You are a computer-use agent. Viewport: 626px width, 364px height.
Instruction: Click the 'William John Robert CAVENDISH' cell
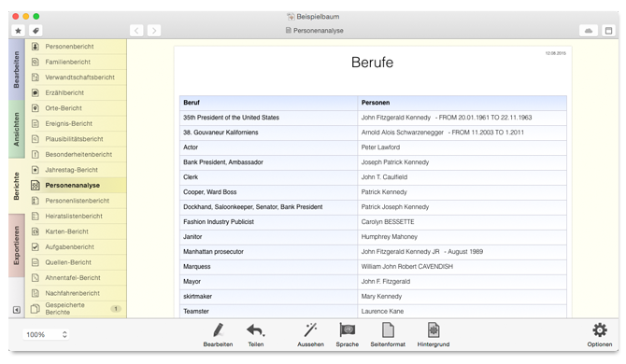tap(462, 267)
